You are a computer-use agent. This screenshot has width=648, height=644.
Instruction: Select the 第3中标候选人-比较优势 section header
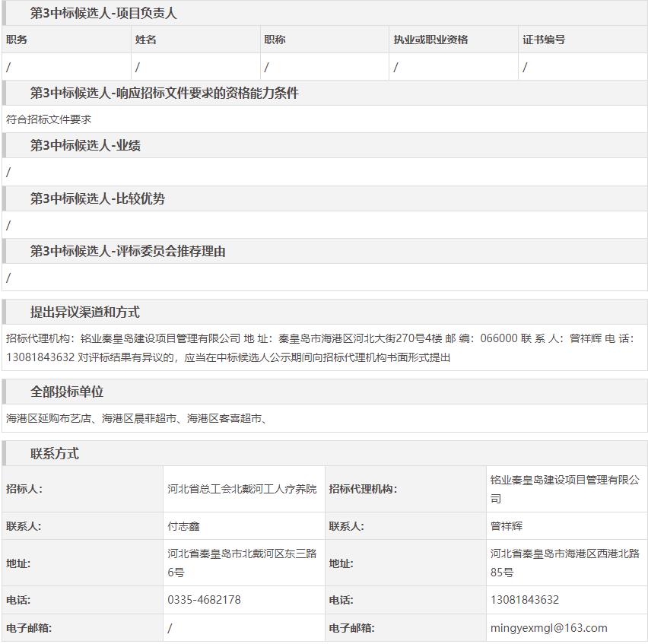point(97,199)
